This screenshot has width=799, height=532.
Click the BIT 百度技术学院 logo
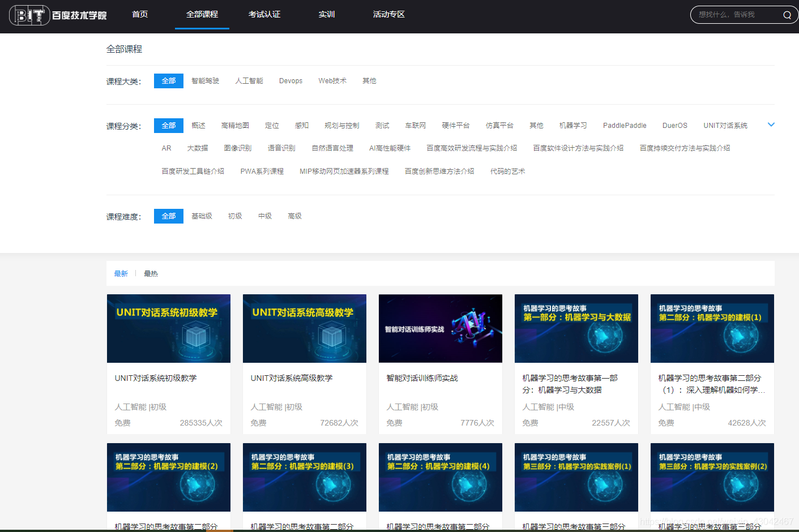tap(58, 15)
